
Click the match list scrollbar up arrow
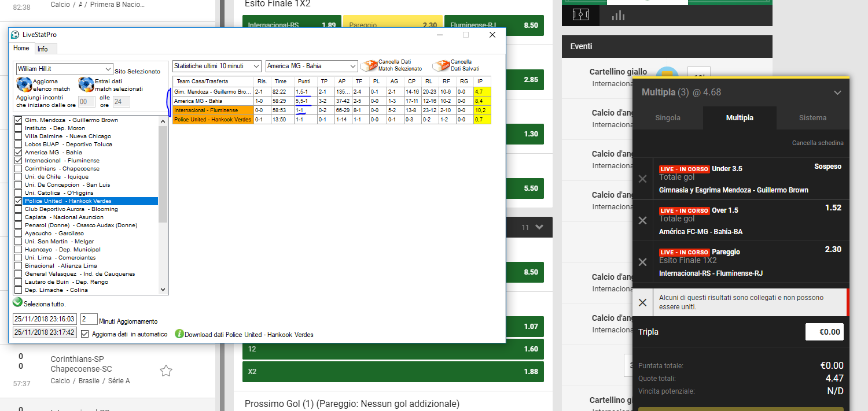coord(163,120)
